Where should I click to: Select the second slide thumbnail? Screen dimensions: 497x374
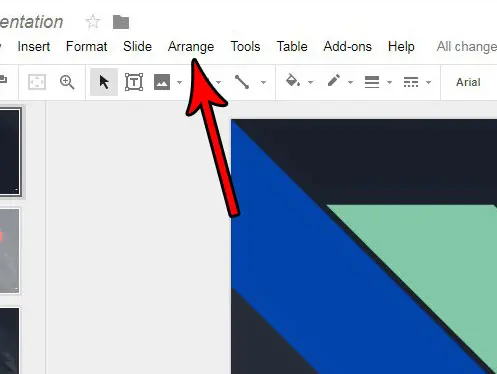9,251
